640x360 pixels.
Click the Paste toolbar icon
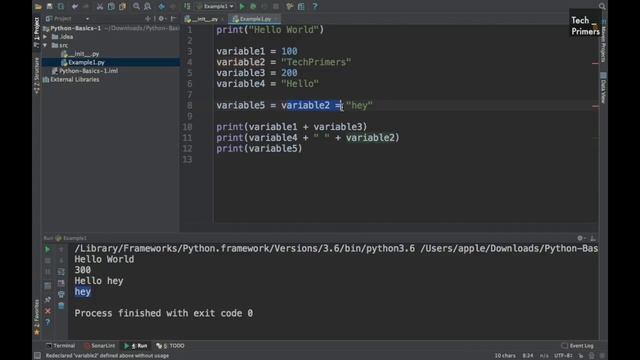[122, 7]
